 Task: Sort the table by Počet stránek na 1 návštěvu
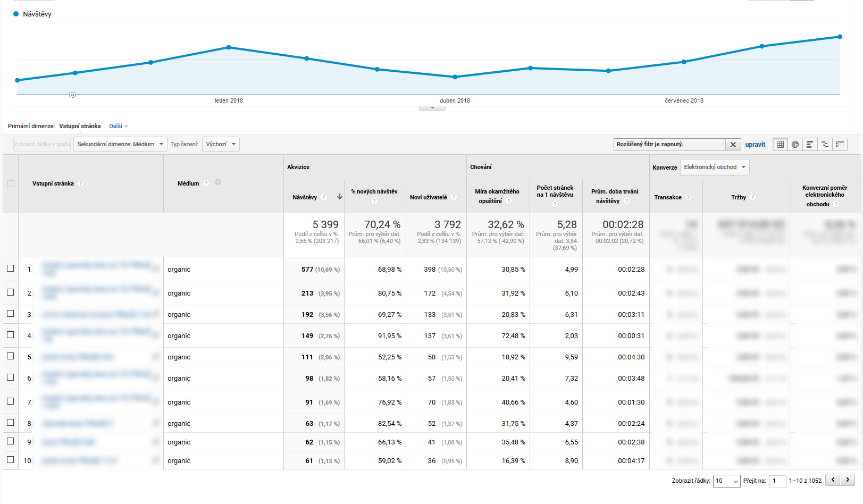click(555, 191)
